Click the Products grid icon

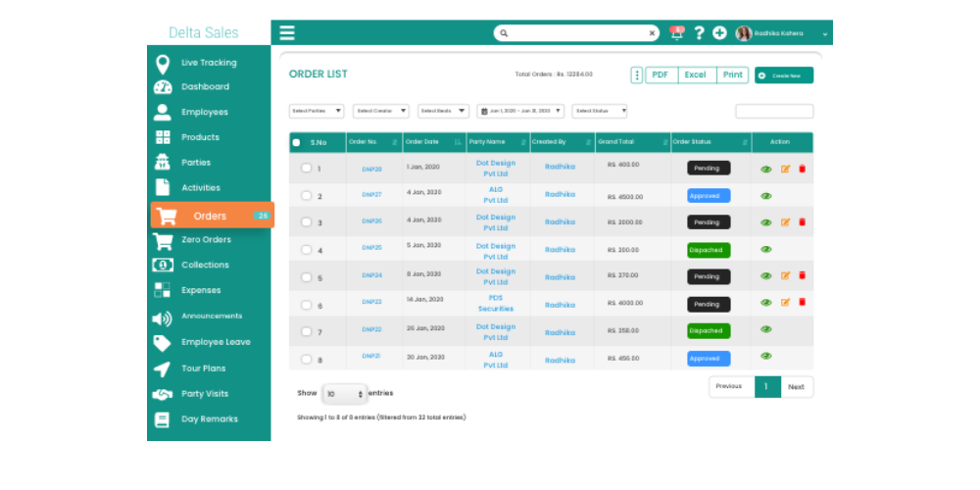[163, 137]
